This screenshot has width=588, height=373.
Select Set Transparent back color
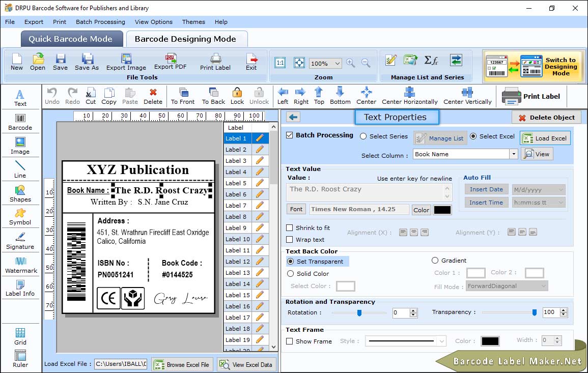pos(290,261)
